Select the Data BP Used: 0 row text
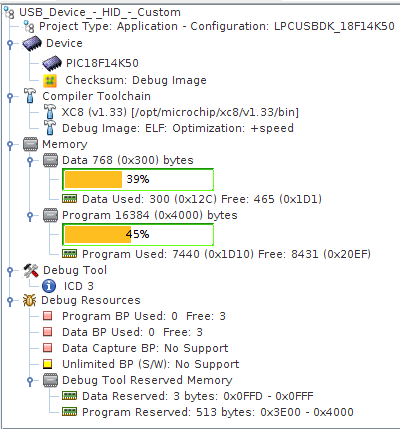 [x=132, y=332]
